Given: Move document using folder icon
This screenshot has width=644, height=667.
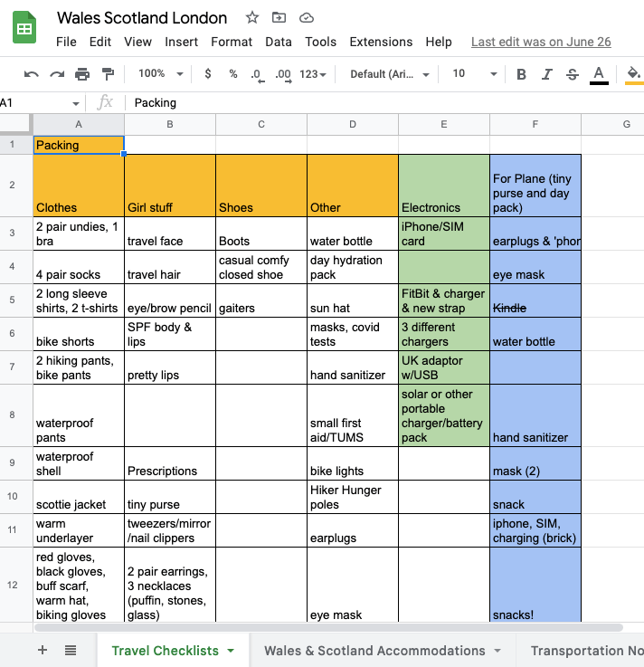Looking at the screenshot, I should [279, 18].
